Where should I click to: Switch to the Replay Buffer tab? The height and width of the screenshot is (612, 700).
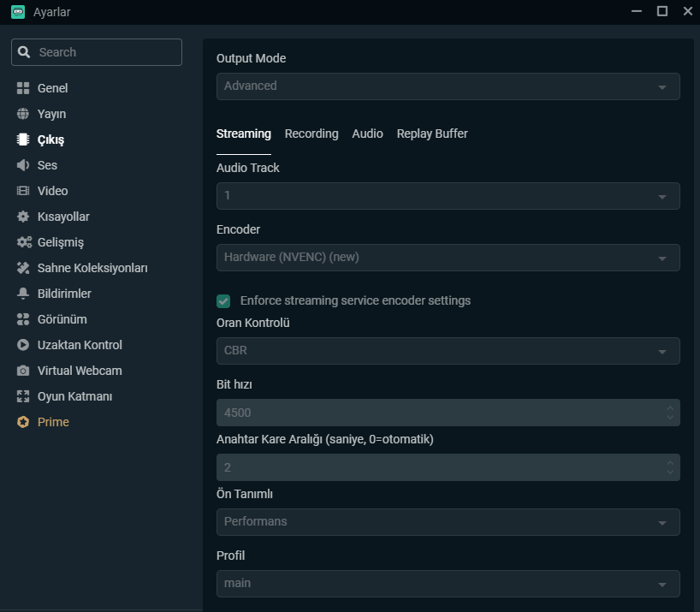432,134
